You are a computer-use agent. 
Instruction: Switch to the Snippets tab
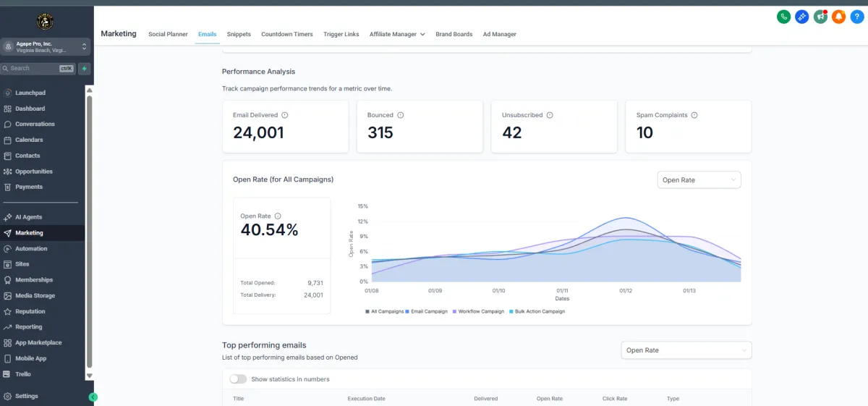pos(239,34)
